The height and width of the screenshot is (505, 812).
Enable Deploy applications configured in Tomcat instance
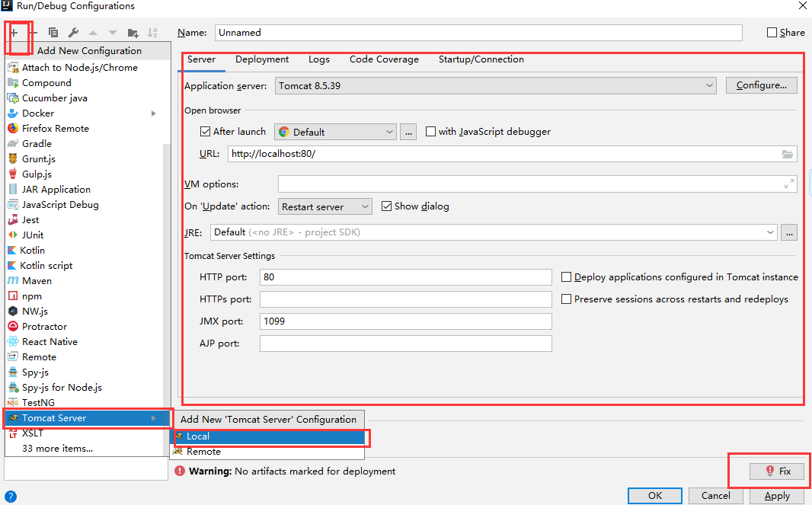pyautogui.click(x=567, y=277)
